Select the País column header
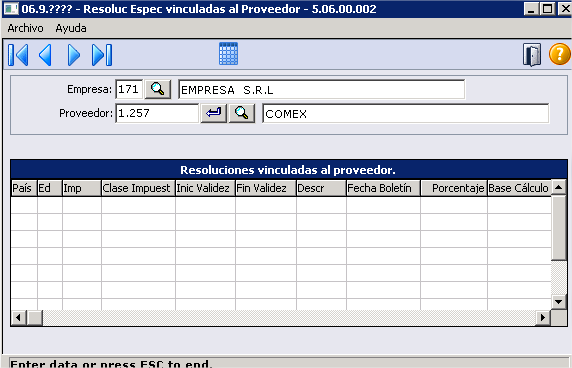This screenshot has height=368, width=572. [x=24, y=188]
